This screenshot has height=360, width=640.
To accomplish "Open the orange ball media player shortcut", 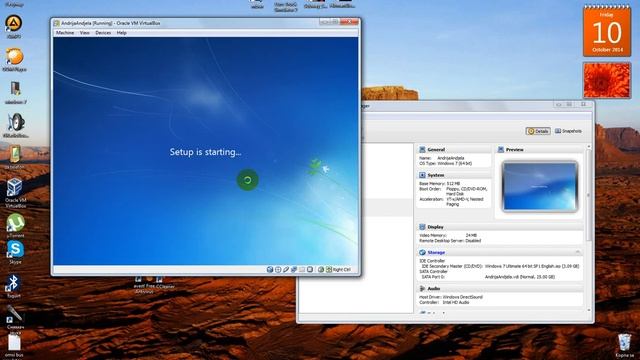I will (x=14, y=60).
